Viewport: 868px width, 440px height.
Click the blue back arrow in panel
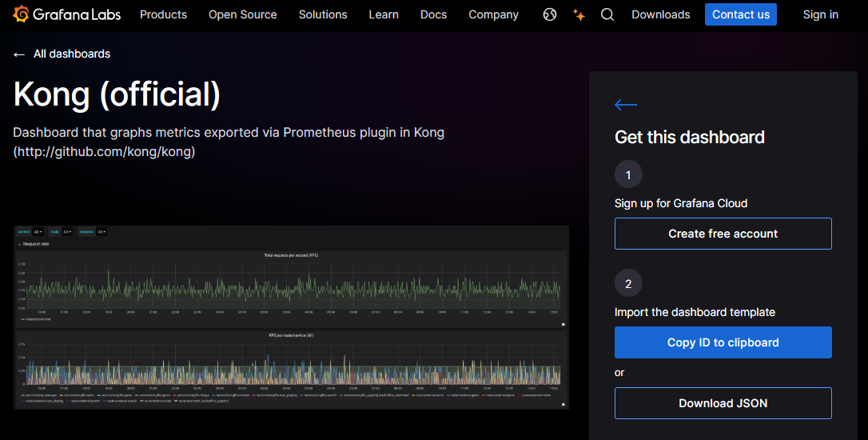[626, 104]
